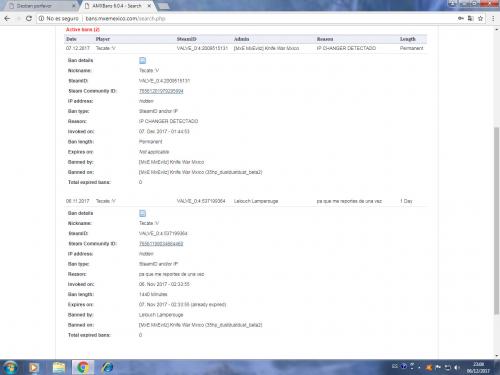This screenshot has width=500, height=375.
Task: Close the first browser tab
Action: [x=74, y=6]
